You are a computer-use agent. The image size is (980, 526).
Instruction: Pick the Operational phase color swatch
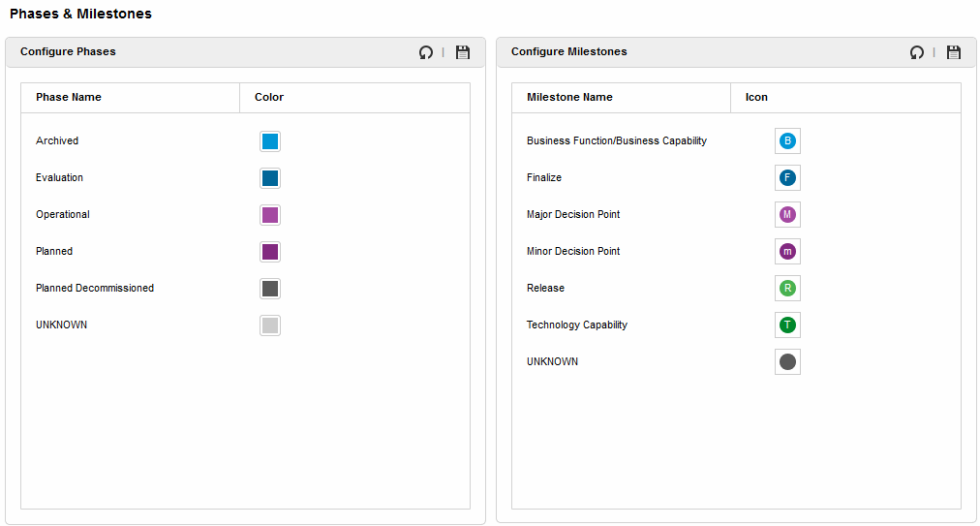(270, 215)
